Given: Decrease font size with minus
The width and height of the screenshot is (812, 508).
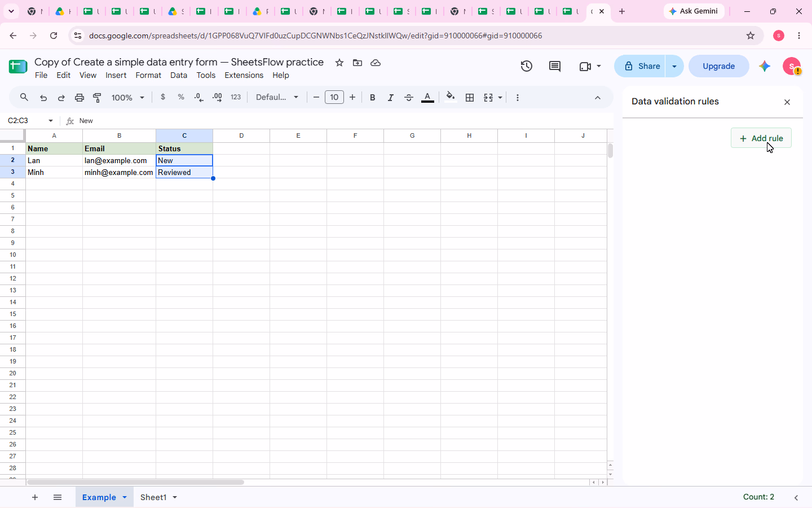Looking at the screenshot, I should pos(316,98).
